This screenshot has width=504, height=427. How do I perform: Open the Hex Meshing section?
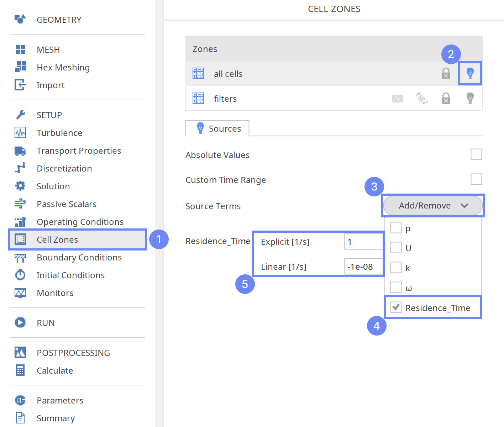click(x=63, y=67)
